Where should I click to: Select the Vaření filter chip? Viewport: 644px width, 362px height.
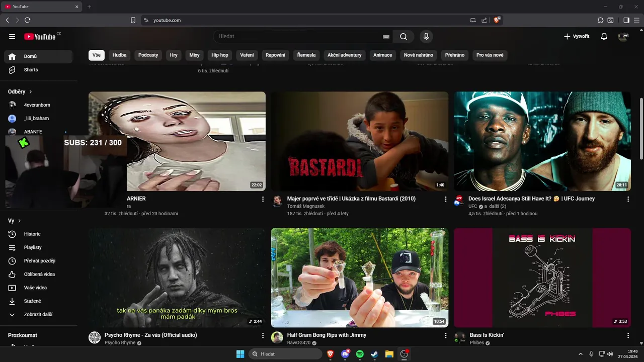pos(247,55)
